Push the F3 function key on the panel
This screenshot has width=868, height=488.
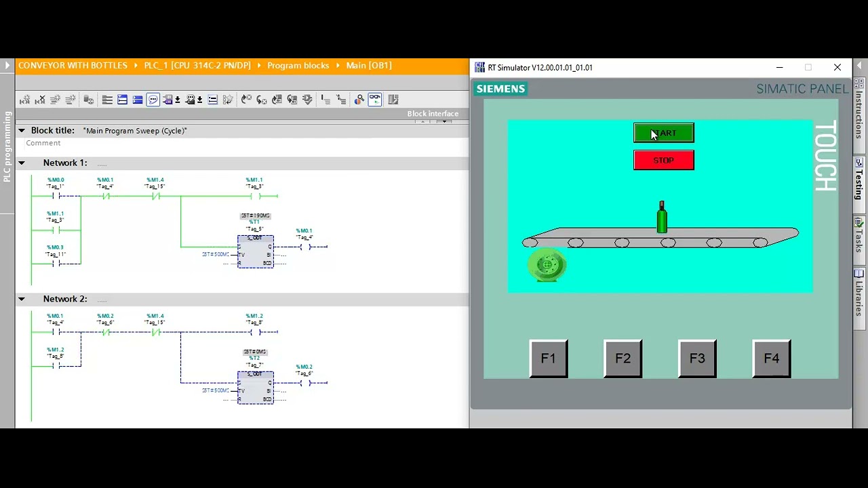[697, 358]
